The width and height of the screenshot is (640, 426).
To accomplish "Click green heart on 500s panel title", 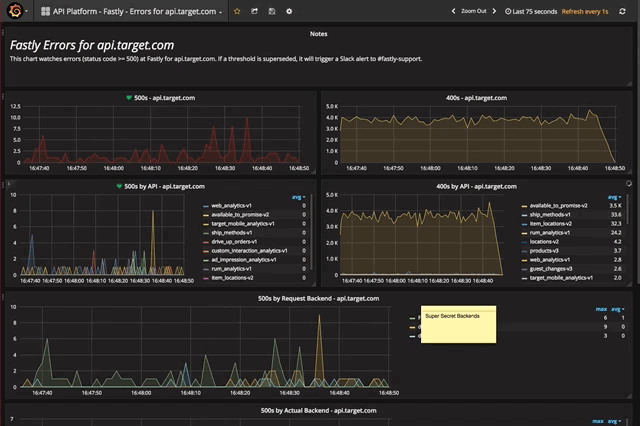I will (129, 98).
